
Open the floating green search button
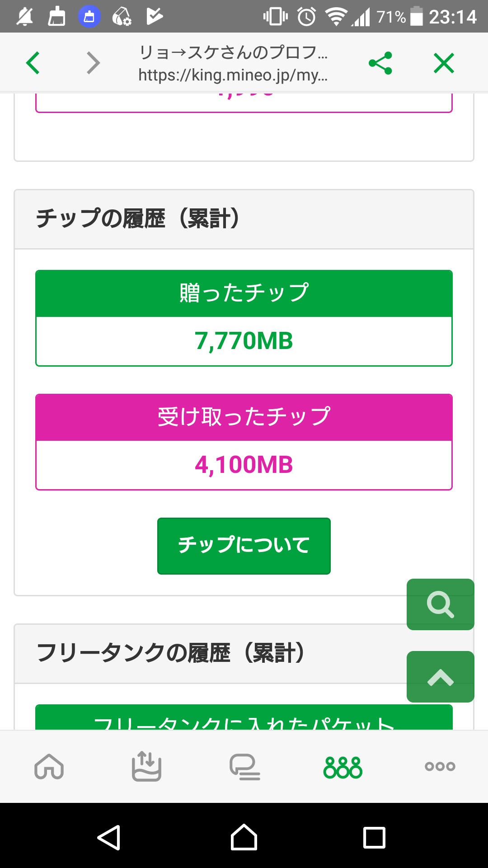440,604
